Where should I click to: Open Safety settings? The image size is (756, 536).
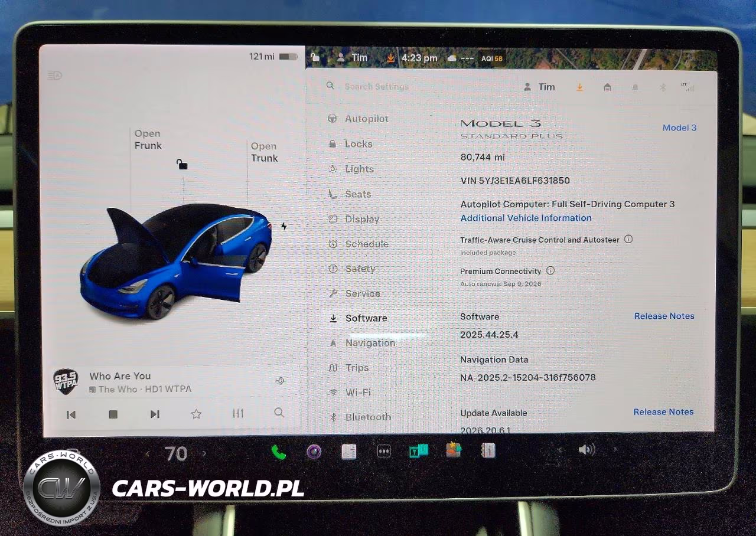click(x=351, y=269)
